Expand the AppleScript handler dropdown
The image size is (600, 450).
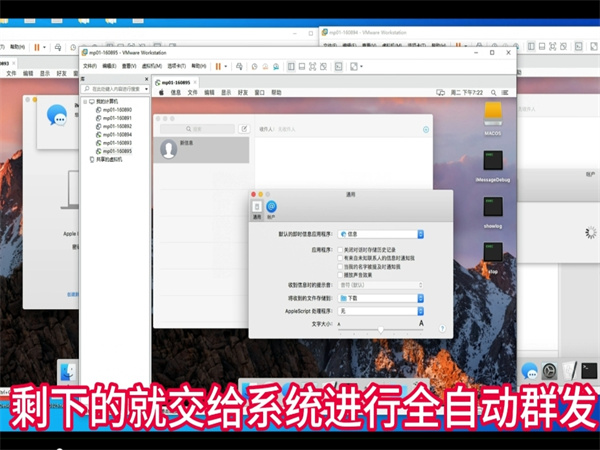pos(380,310)
